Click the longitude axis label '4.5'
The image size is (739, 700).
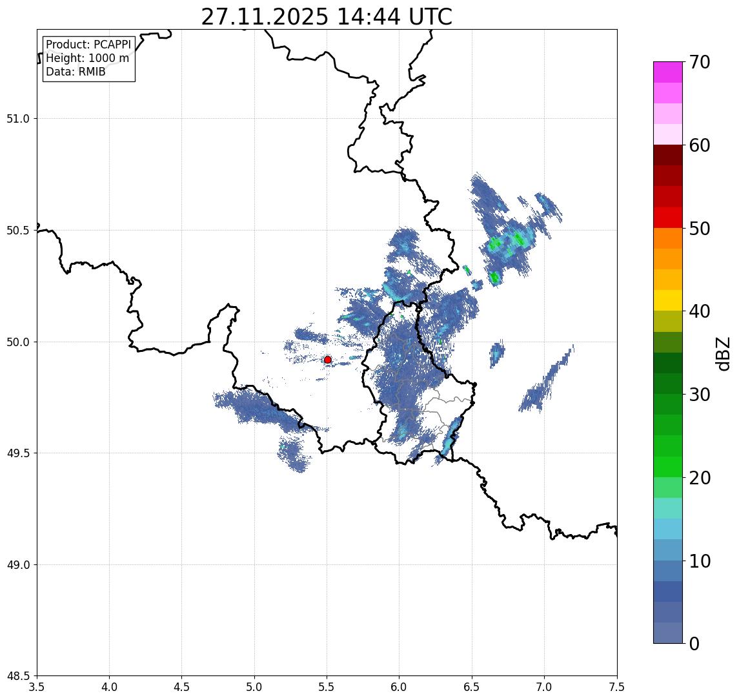point(182,687)
